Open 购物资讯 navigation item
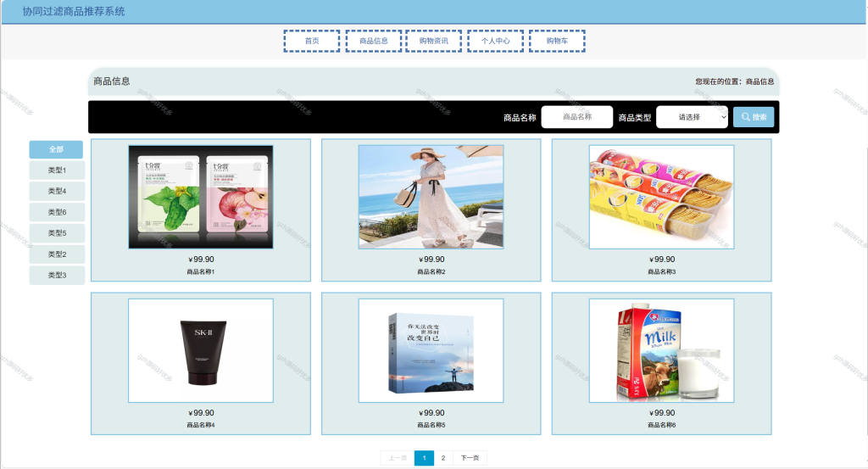Image resolution: width=868 pixels, height=469 pixels. pyautogui.click(x=433, y=41)
